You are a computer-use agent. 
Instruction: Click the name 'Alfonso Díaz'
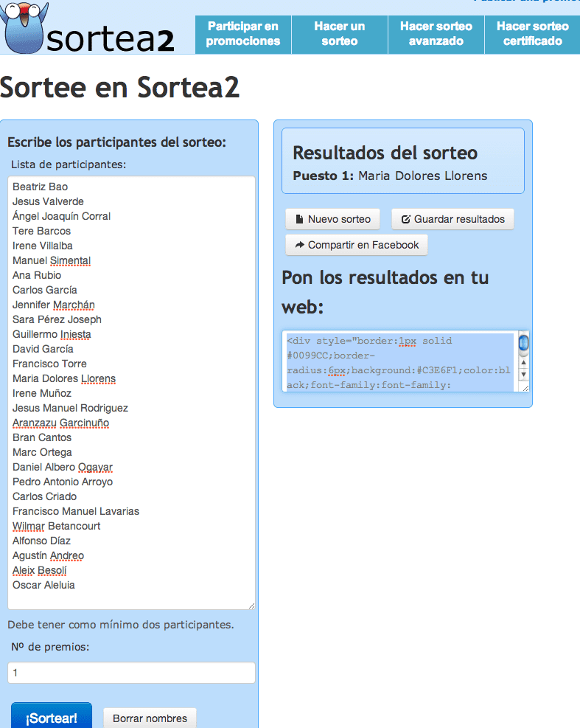coord(42,541)
